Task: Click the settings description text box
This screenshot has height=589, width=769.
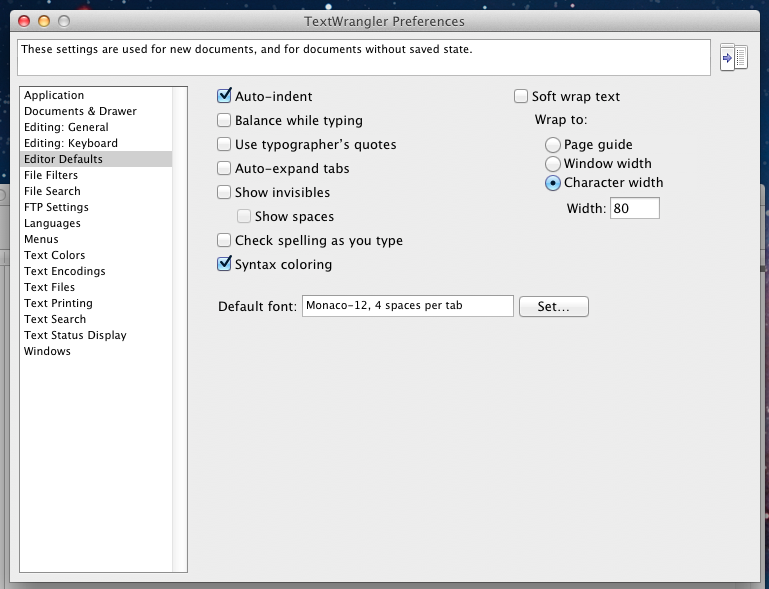Action: click(364, 57)
